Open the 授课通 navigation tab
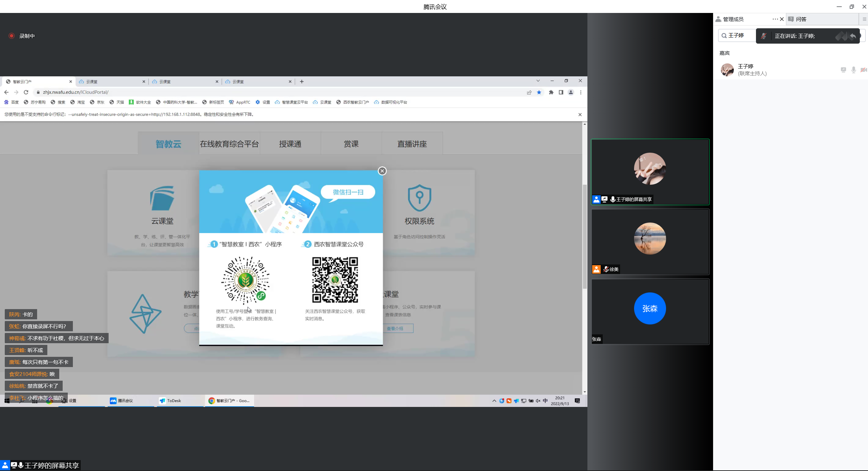 tap(290, 144)
